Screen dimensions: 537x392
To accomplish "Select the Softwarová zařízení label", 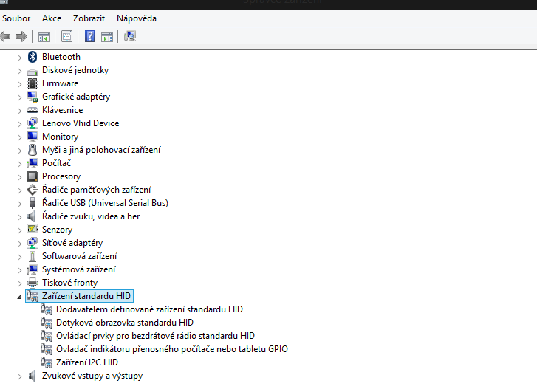I will [80, 256].
